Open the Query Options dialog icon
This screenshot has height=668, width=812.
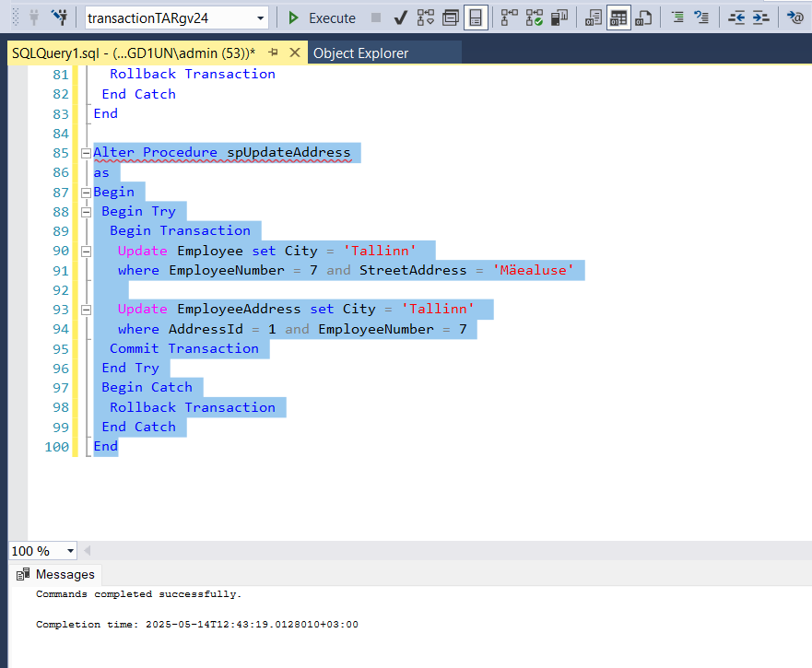point(451,18)
